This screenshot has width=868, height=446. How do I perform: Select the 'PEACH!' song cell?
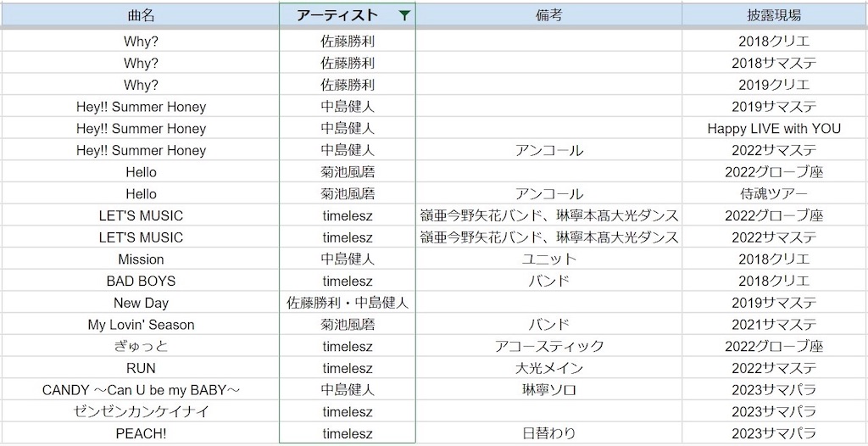pos(141,434)
